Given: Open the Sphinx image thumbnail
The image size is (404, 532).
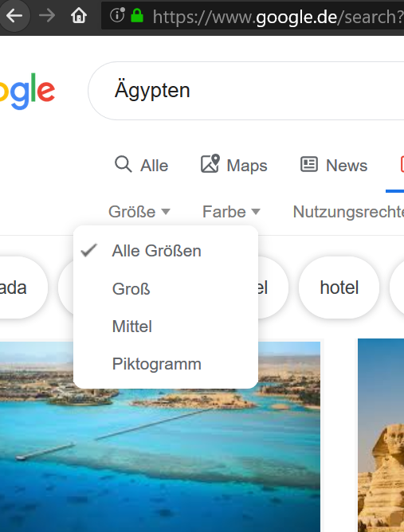Looking at the screenshot, I should 381,435.
